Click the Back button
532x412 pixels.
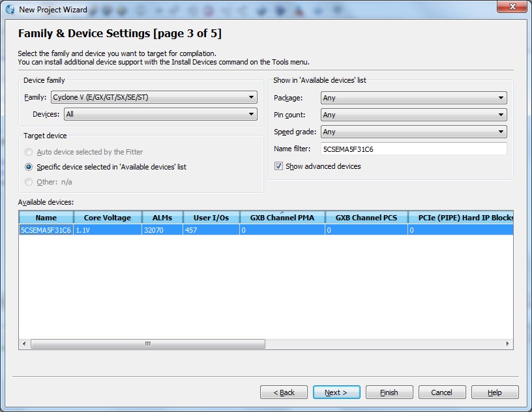pos(284,392)
